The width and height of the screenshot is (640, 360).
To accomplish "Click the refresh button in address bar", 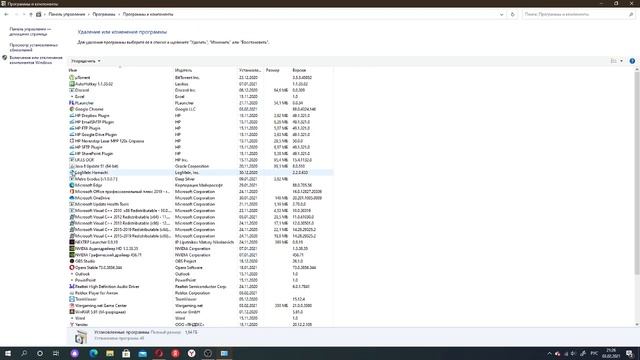I will click(513, 14).
